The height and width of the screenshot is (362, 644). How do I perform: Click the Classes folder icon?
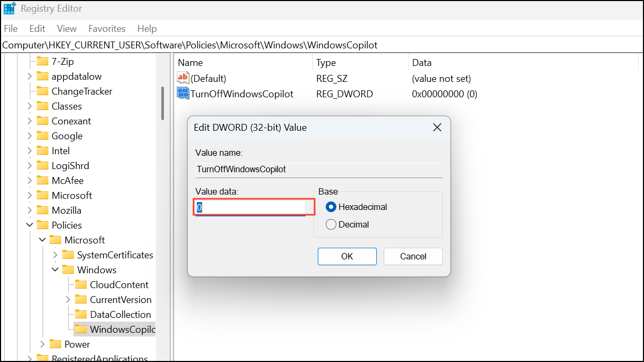(x=43, y=106)
